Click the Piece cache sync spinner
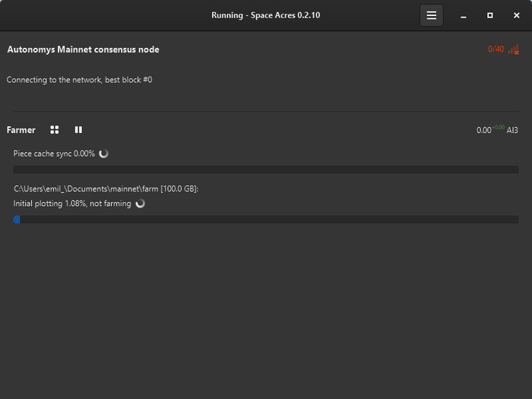This screenshot has height=399, width=532. [104, 154]
